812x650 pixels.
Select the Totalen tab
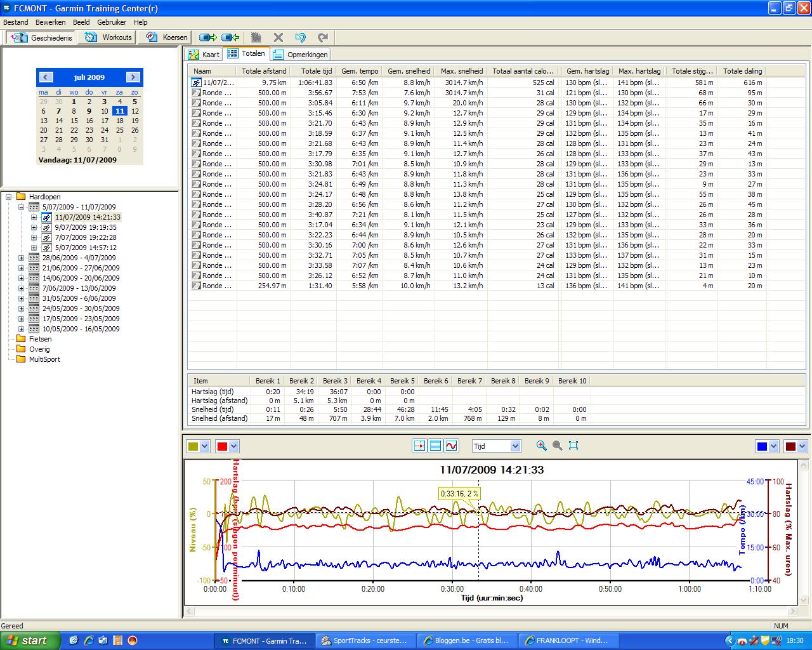pos(246,53)
